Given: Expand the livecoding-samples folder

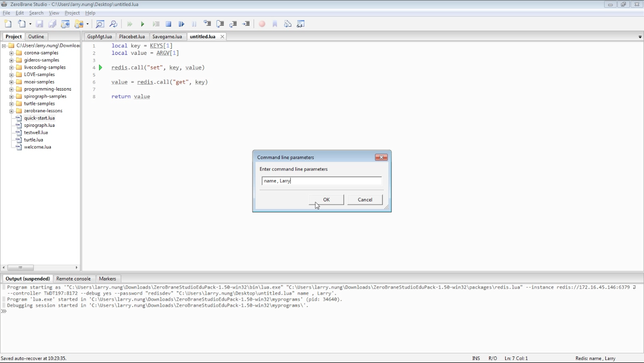Looking at the screenshot, I should coord(12,67).
